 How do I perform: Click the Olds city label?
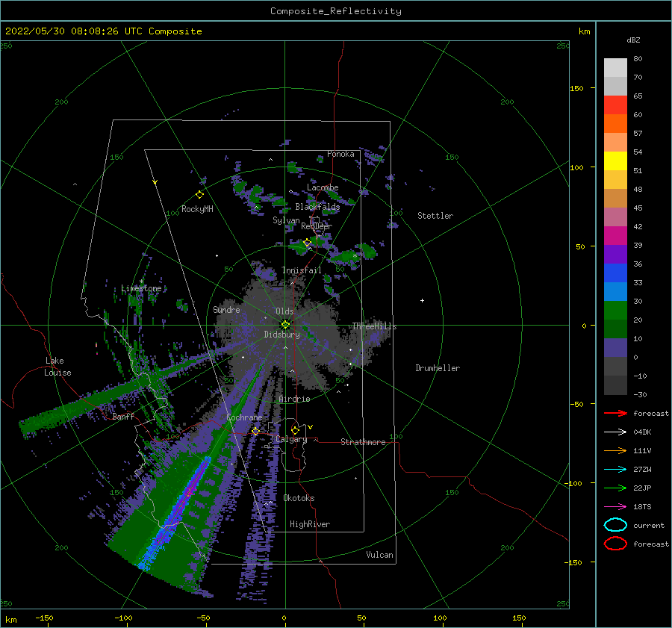[x=284, y=311]
